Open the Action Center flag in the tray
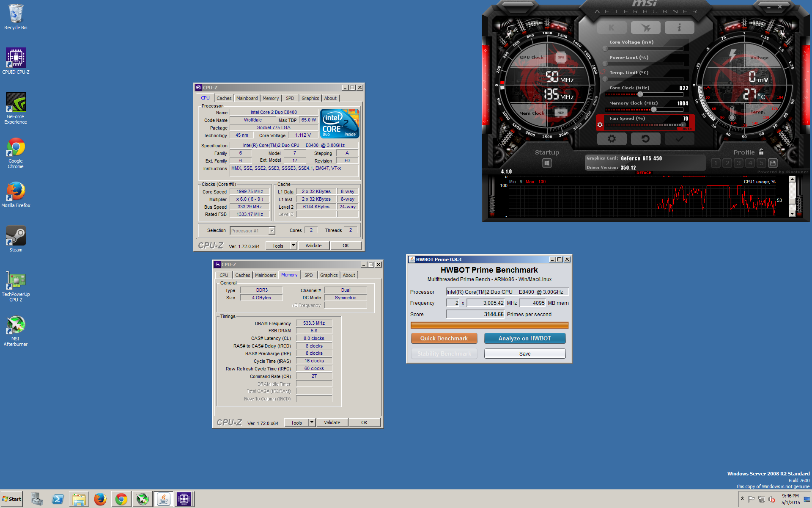The image size is (812, 508). (x=752, y=499)
